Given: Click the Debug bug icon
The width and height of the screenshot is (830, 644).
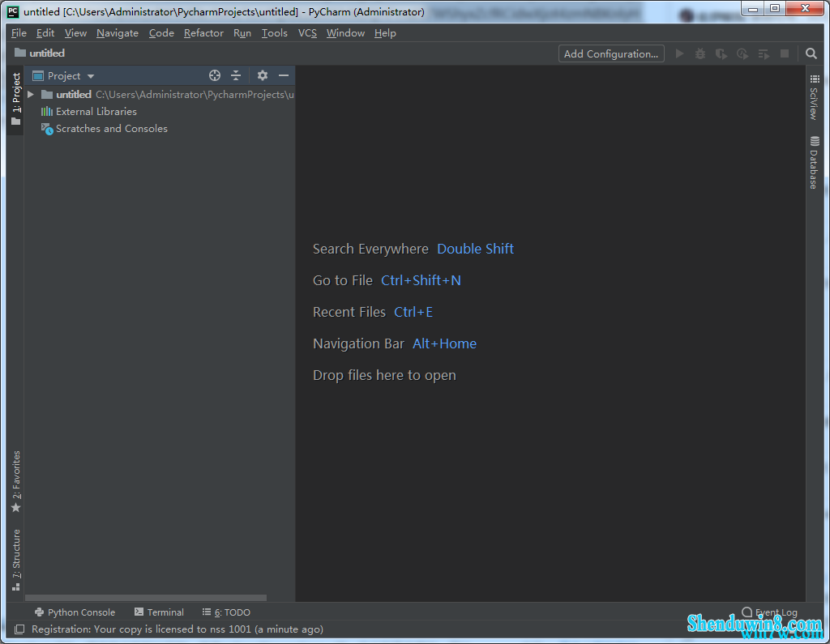Looking at the screenshot, I should tap(700, 53).
